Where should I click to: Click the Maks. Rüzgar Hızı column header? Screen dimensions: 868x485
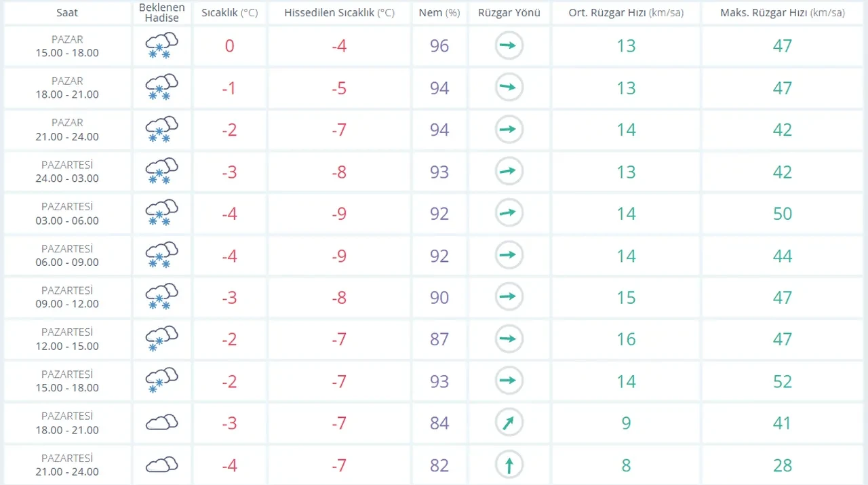(782, 13)
